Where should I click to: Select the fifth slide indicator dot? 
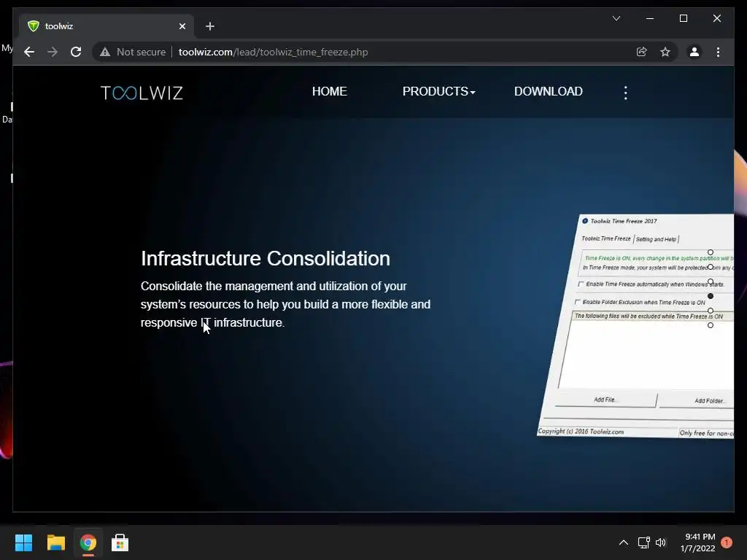[711, 311]
